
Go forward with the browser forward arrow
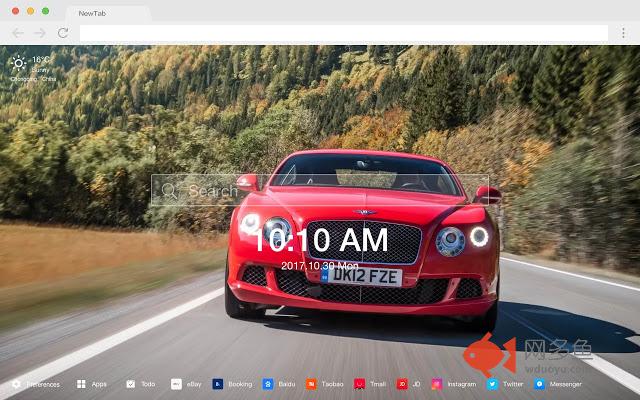tap(40, 33)
